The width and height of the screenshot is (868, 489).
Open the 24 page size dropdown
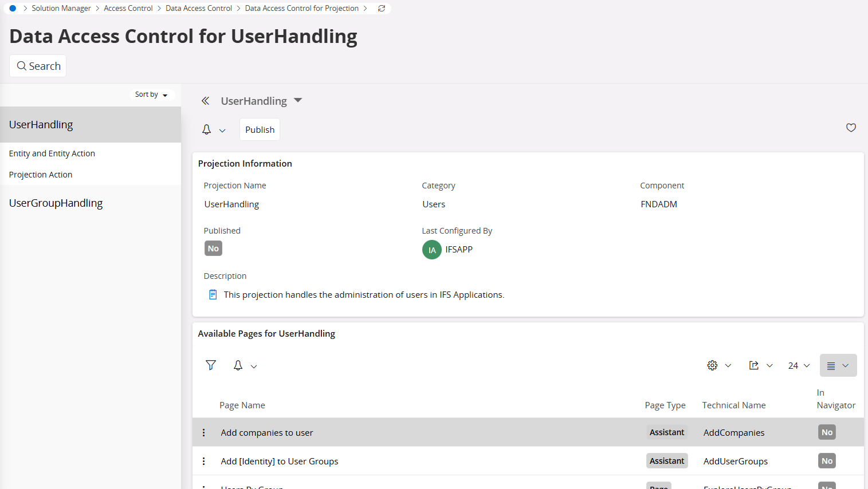[799, 366]
